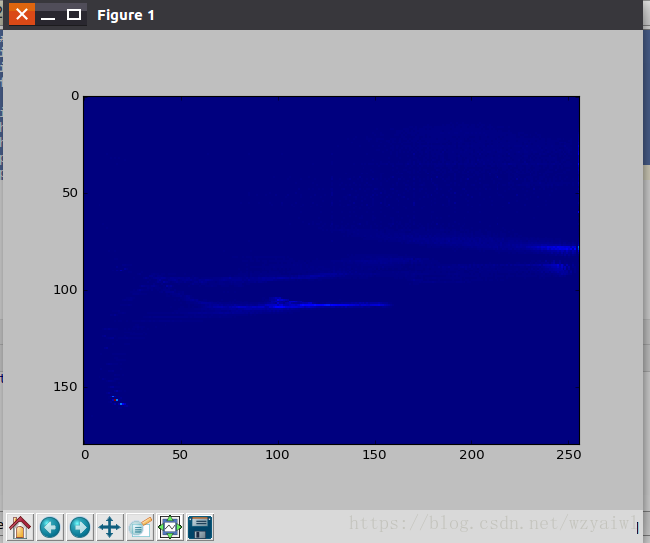Click x-axis tick label 250
This screenshot has height=543, width=650.
coord(569,455)
